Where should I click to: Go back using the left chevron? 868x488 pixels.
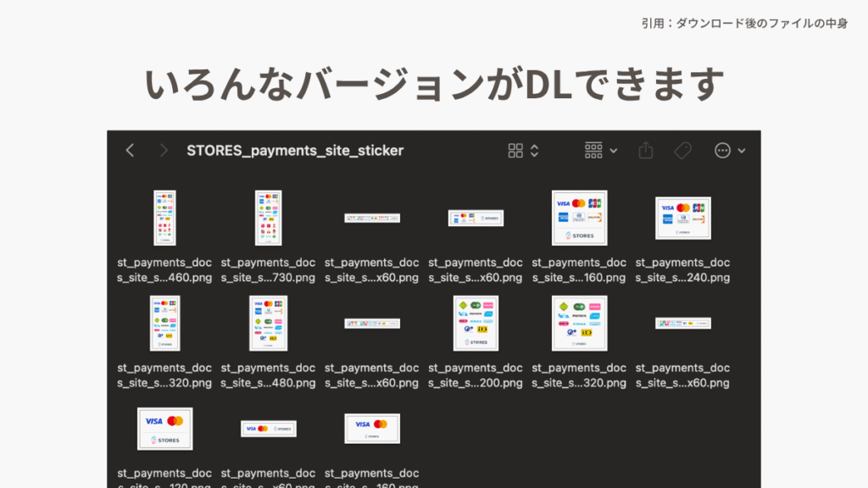130,151
